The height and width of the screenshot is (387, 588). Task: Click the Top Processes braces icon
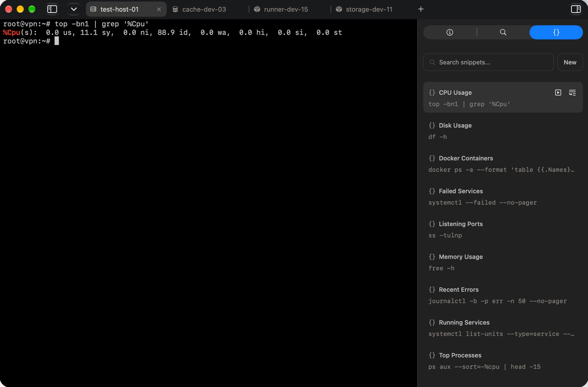(432, 355)
